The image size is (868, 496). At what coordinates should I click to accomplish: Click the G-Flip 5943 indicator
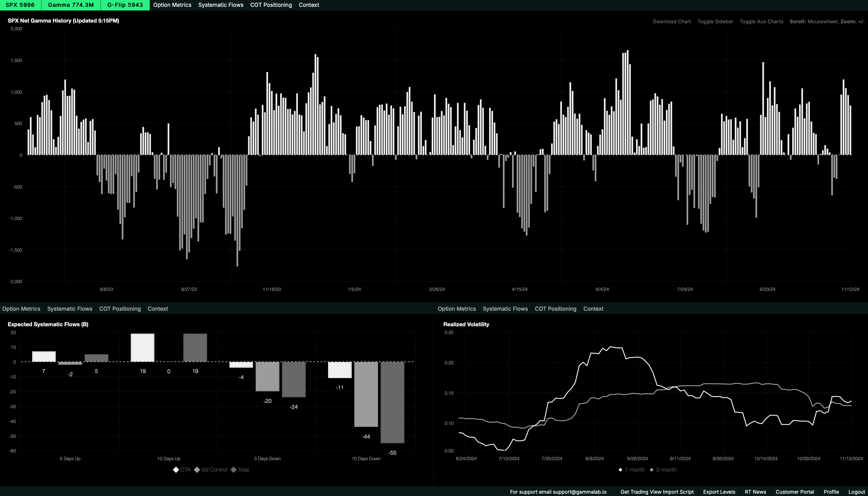(x=125, y=5)
